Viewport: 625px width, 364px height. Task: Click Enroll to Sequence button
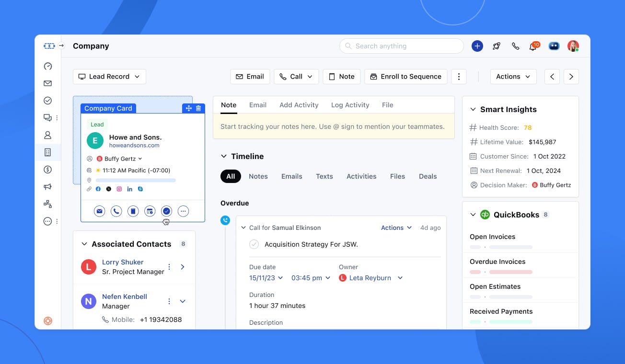pyautogui.click(x=406, y=77)
